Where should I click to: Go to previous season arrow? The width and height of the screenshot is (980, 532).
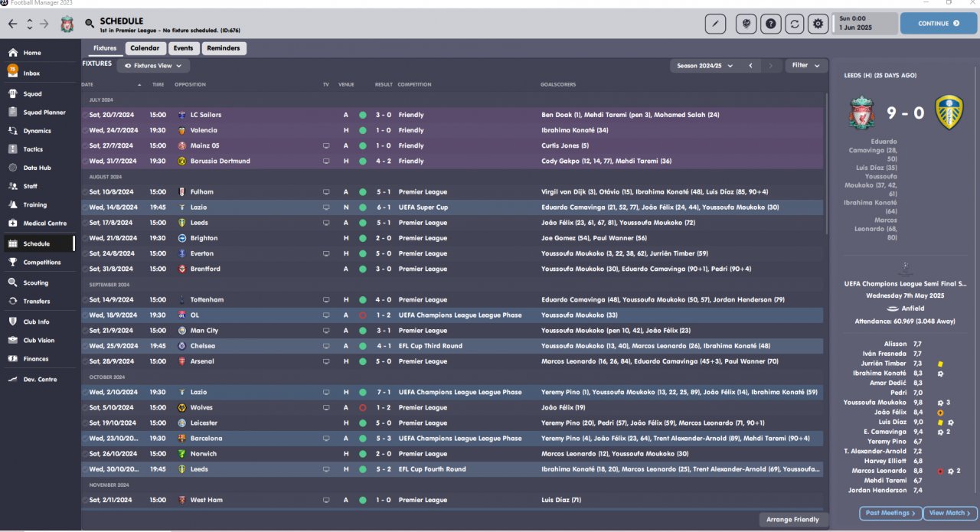(x=751, y=66)
